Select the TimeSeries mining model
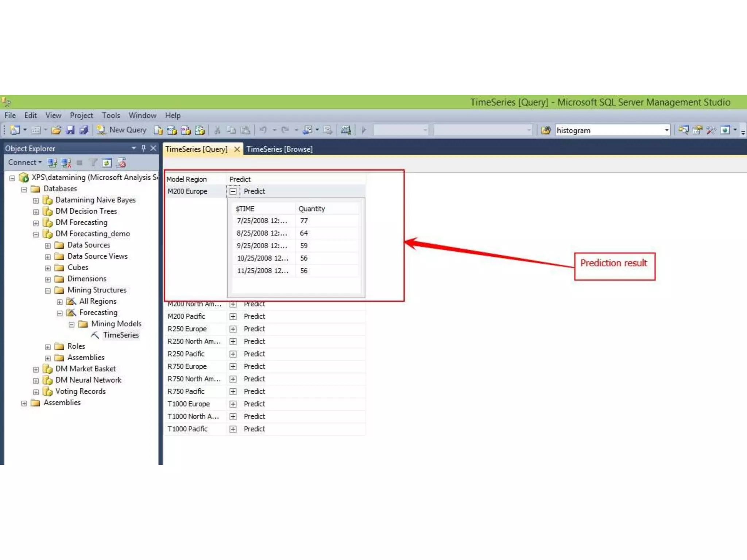 (121, 335)
